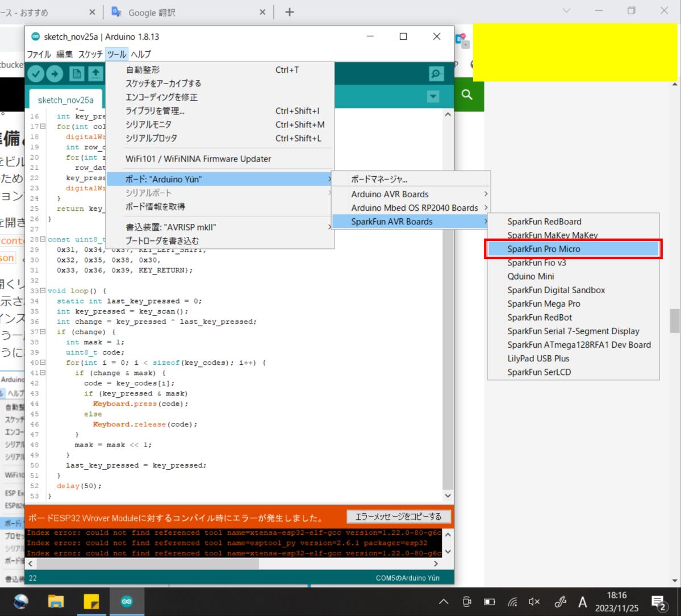Open ライブラリを管理... menu entry
This screenshot has height=616, width=681.
point(220,111)
